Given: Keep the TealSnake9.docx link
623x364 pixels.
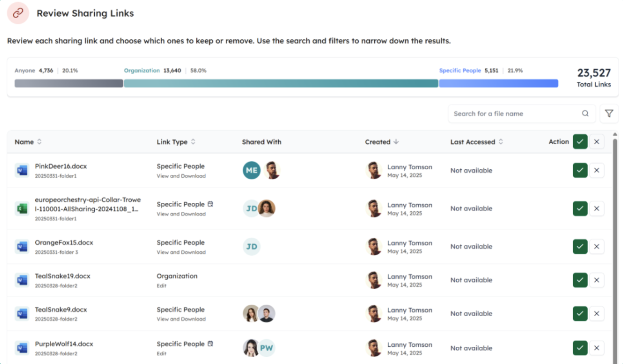Looking at the screenshot, I should pyautogui.click(x=580, y=314).
